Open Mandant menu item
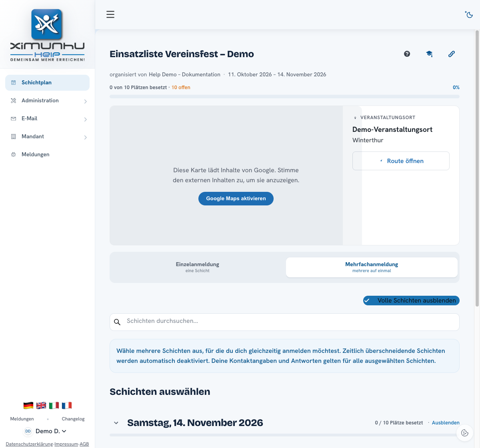The image size is (480, 448). pyautogui.click(x=47, y=137)
